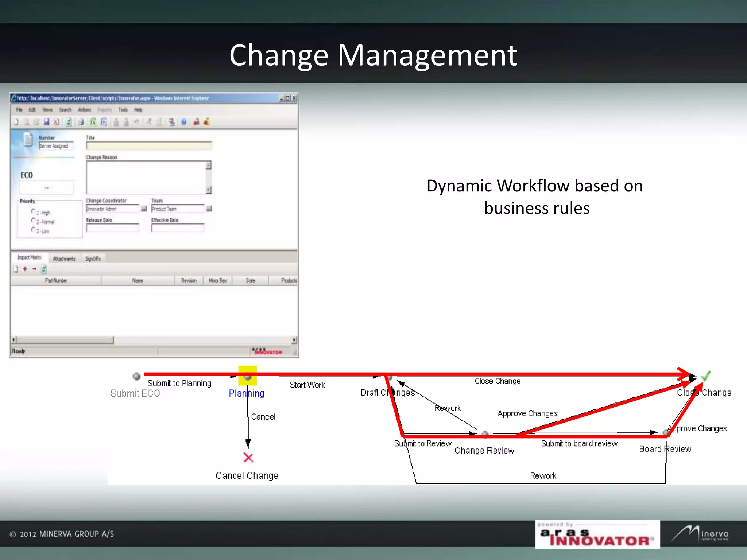The width and height of the screenshot is (747, 560).
Task: Click inside the Change Reason text area
Action: pyautogui.click(x=146, y=177)
